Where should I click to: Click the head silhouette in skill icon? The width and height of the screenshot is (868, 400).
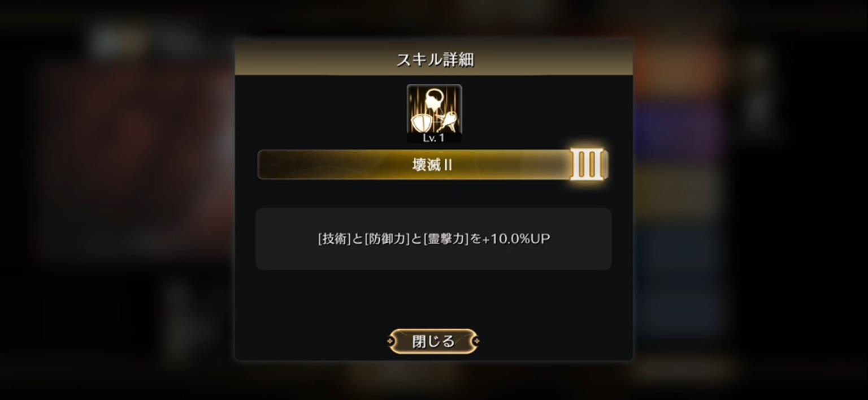[436, 101]
